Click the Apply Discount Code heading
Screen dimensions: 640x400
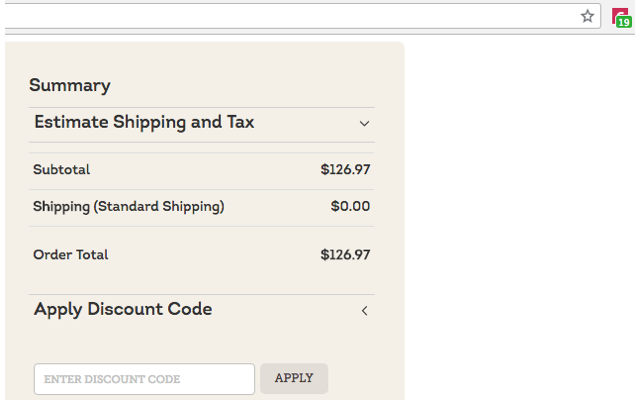(x=123, y=310)
